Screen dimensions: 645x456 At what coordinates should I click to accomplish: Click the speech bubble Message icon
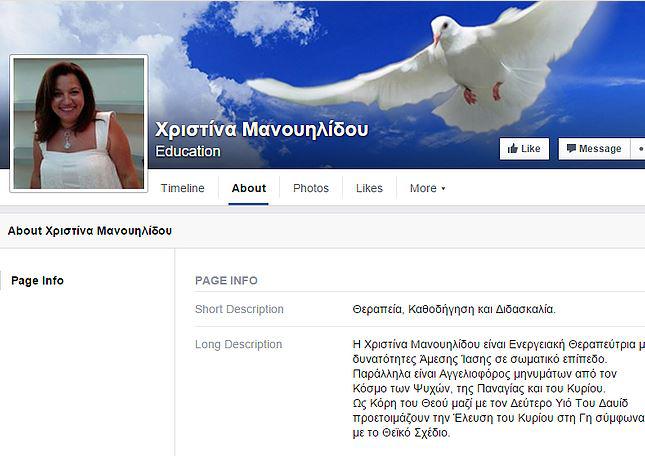(x=571, y=148)
